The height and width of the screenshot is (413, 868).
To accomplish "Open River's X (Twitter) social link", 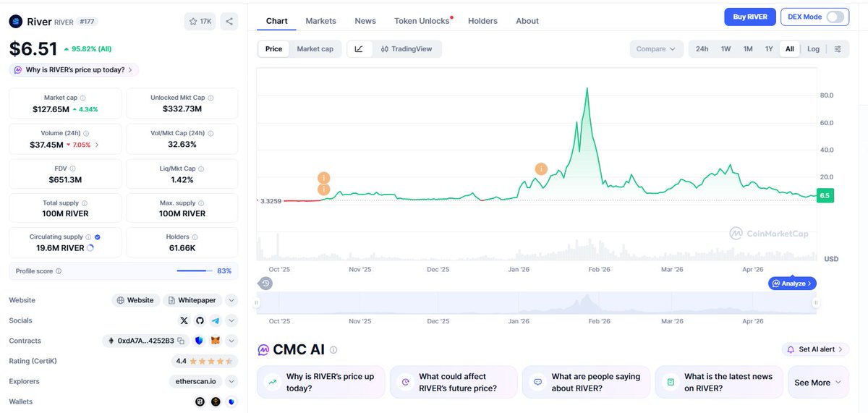I will (x=184, y=320).
